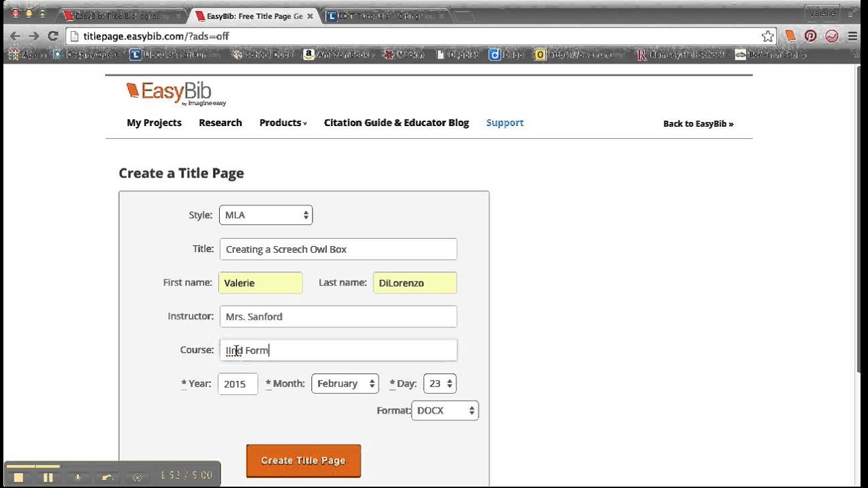
Task: Click the Course input field
Action: 338,350
